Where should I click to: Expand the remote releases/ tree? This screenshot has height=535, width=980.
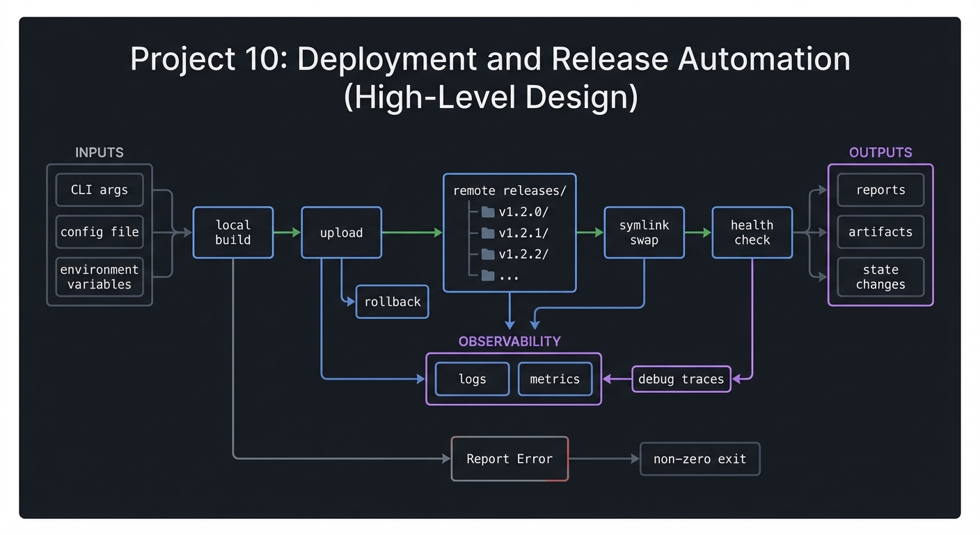509,189
